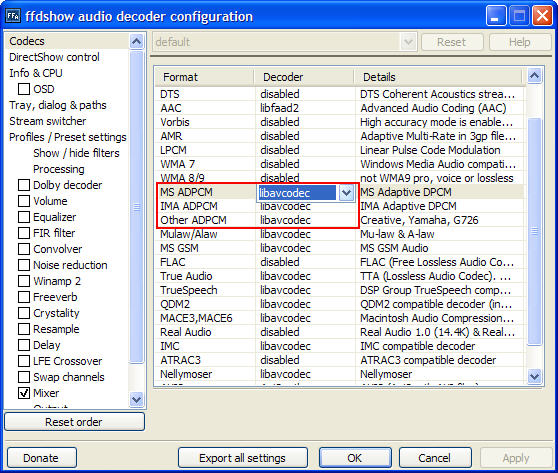Select the AMR format row
The height and width of the screenshot is (473, 558).
[x=339, y=136]
